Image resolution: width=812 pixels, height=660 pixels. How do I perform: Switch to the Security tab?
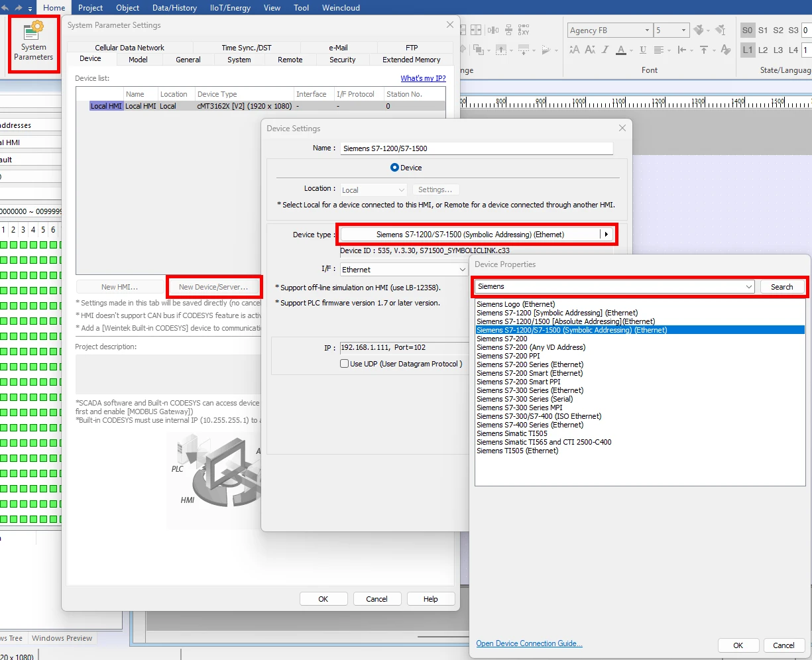[x=342, y=60]
